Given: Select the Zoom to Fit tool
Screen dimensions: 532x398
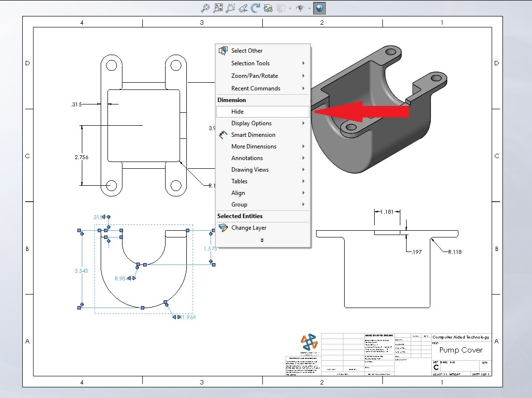Looking at the screenshot, I should (x=218, y=8).
